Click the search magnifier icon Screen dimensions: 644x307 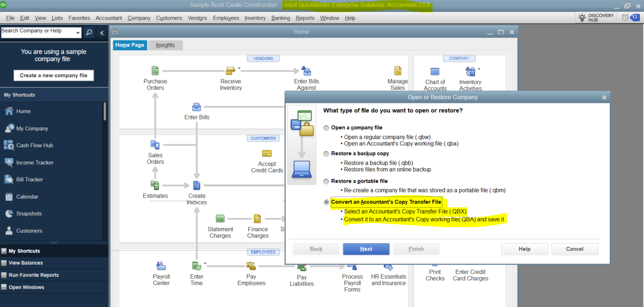pos(89,32)
